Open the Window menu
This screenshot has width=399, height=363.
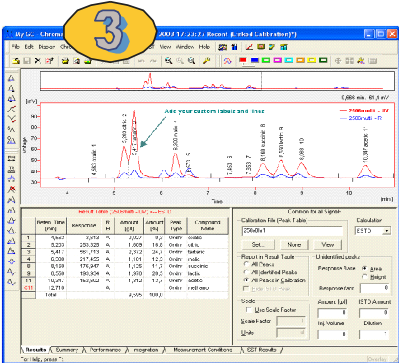(185, 47)
